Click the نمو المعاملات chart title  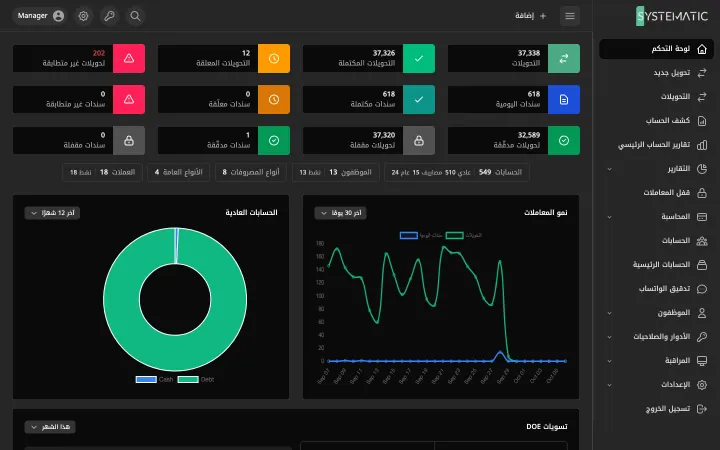click(546, 213)
